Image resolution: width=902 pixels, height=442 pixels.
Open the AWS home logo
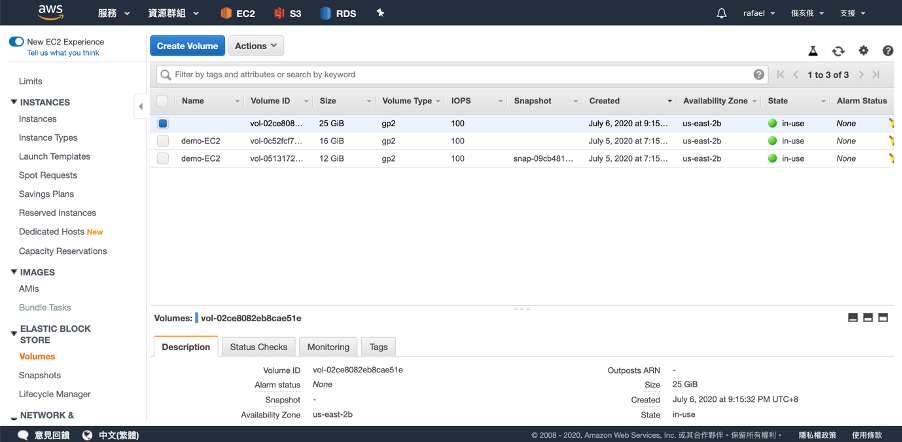pos(50,12)
